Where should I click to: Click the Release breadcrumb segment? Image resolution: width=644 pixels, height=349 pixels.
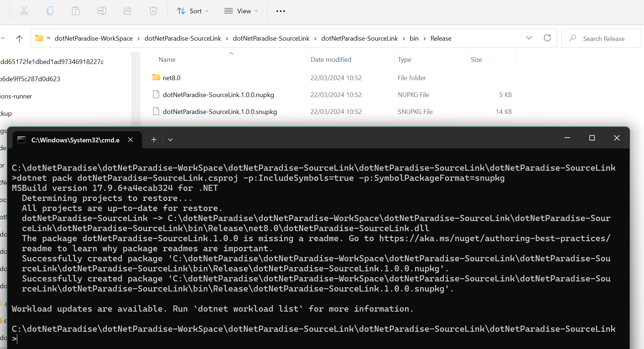tap(441, 38)
